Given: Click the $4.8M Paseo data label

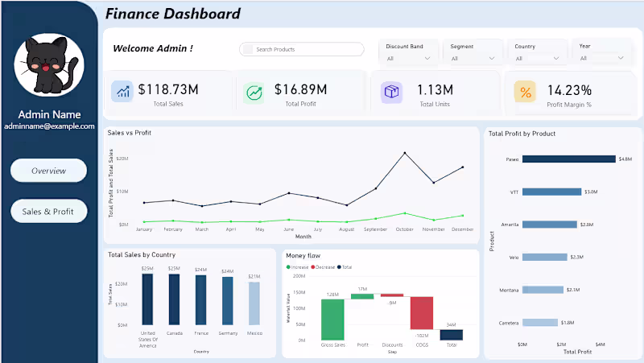Looking at the screenshot, I should pos(625,159).
